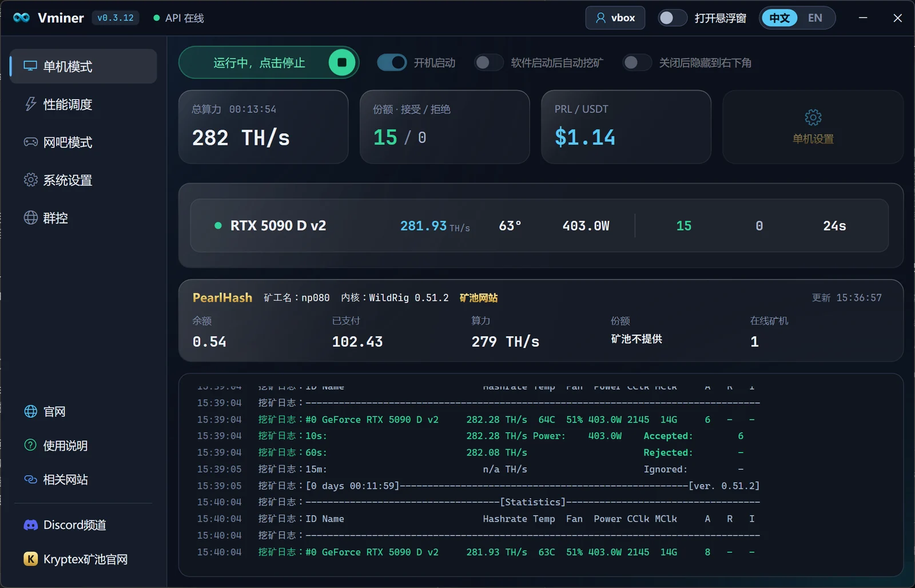Toggle the 开机启动 switch
Image resolution: width=915 pixels, height=588 pixels.
click(x=392, y=62)
